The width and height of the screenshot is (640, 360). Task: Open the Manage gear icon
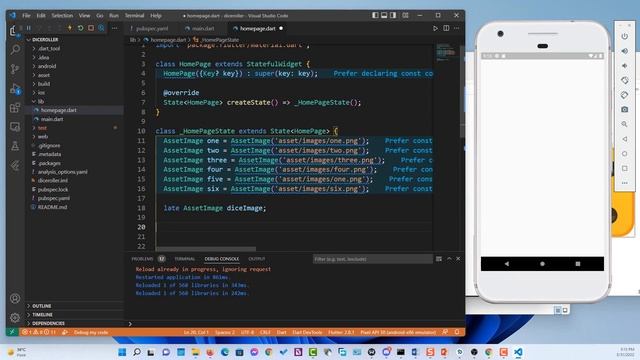click(x=15, y=317)
